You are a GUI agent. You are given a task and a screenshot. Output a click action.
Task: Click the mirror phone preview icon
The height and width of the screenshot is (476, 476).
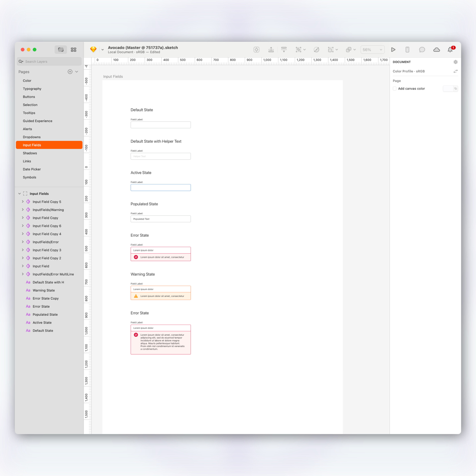(x=407, y=50)
